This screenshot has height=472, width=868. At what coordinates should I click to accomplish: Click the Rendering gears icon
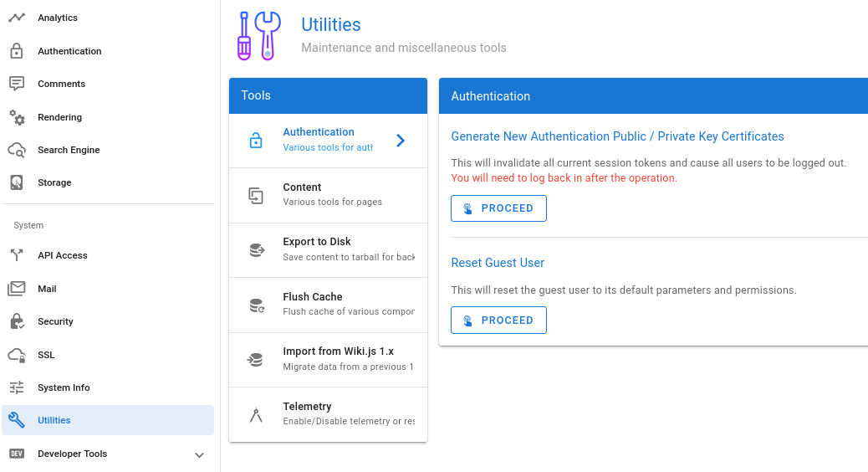click(17, 117)
